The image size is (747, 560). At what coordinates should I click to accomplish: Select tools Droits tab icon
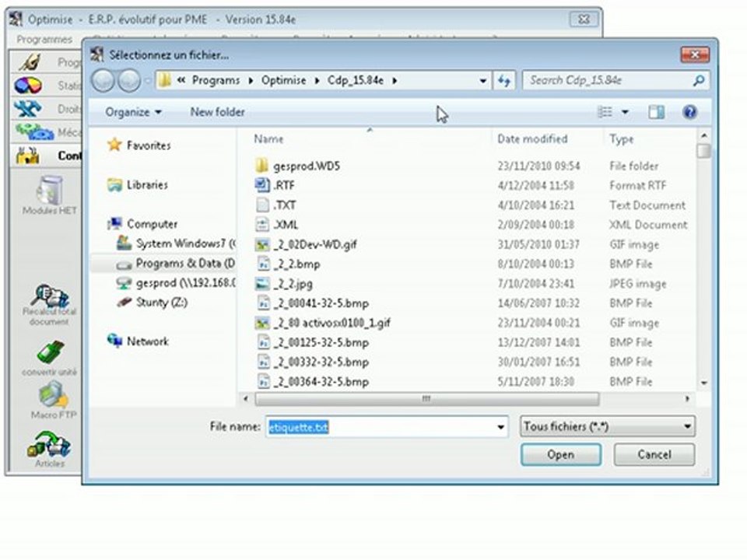click(x=27, y=109)
